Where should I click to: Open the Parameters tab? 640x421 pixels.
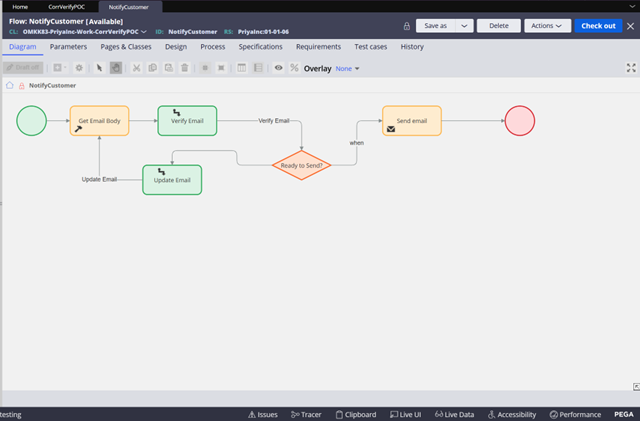pyautogui.click(x=68, y=47)
